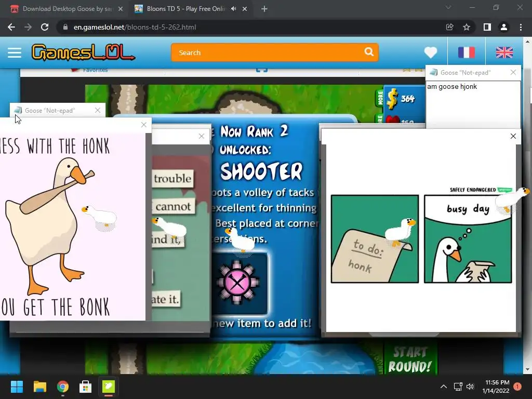The height and width of the screenshot is (399, 532).
Task: Close the 'am goose hjonk' notepad window
Action: coord(513,72)
